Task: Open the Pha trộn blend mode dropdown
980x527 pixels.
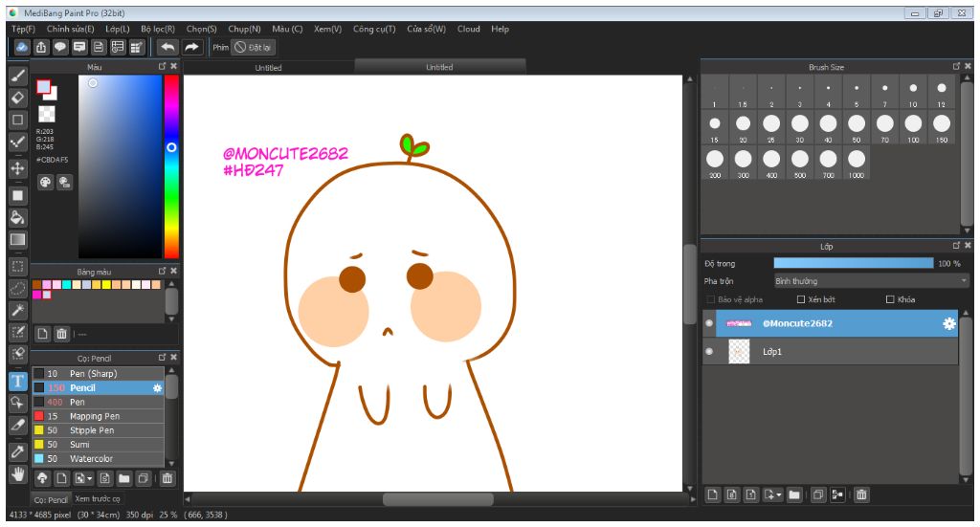Action: point(871,281)
